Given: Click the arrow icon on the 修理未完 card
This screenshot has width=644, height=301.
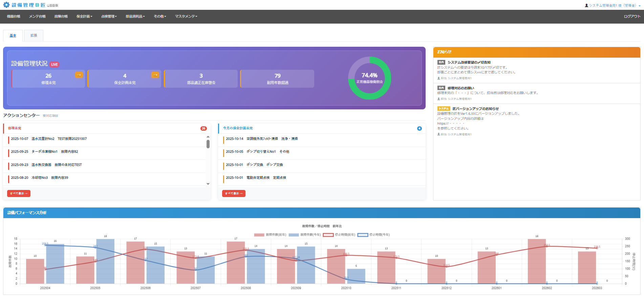Looking at the screenshot, I should click(79, 75).
